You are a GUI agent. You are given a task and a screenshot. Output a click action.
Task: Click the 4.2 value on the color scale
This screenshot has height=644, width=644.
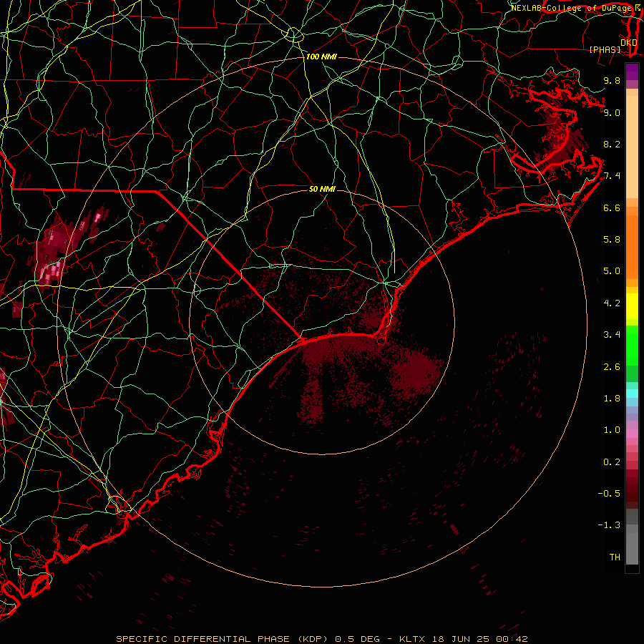pos(612,303)
